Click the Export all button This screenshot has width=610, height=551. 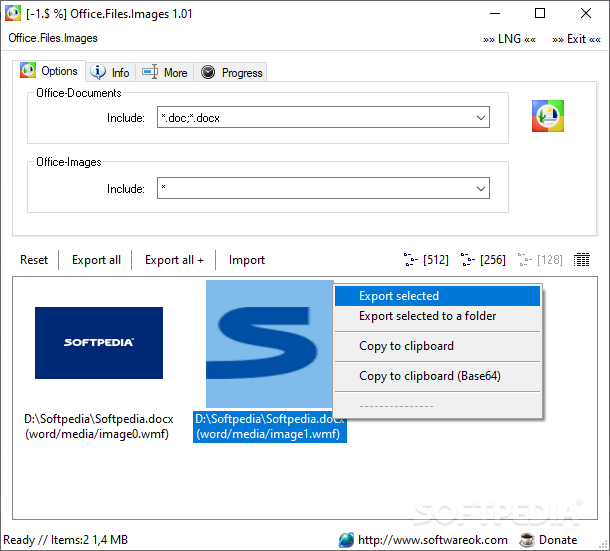(x=96, y=260)
